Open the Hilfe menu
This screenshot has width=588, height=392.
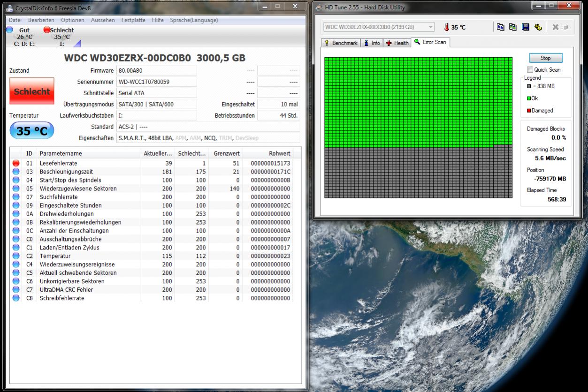(x=158, y=20)
